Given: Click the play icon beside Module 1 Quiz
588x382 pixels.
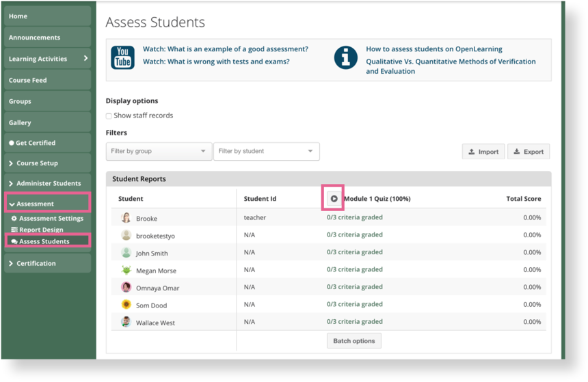Looking at the screenshot, I should coord(334,198).
